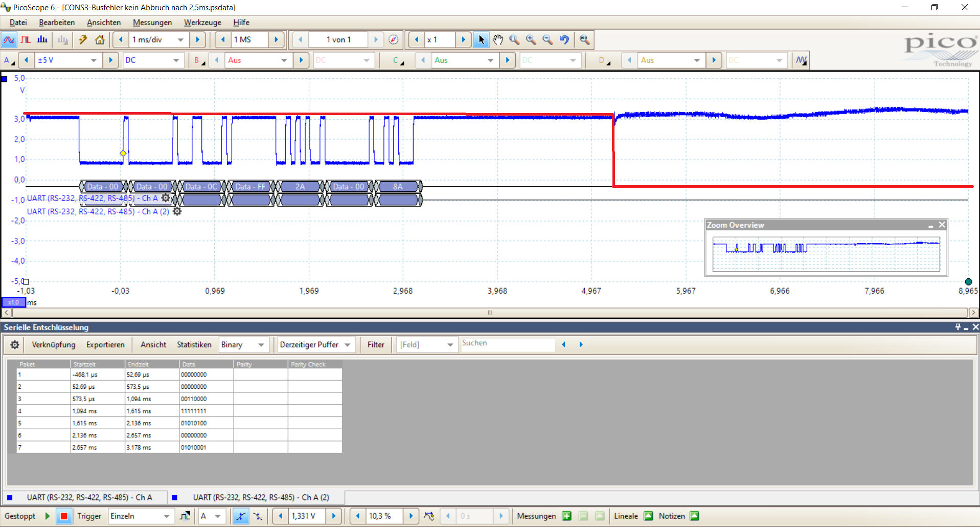The image size is (980, 527).
Task: Select falling edge trigger icon
Action: pyautogui.click(x=258, y=516)
